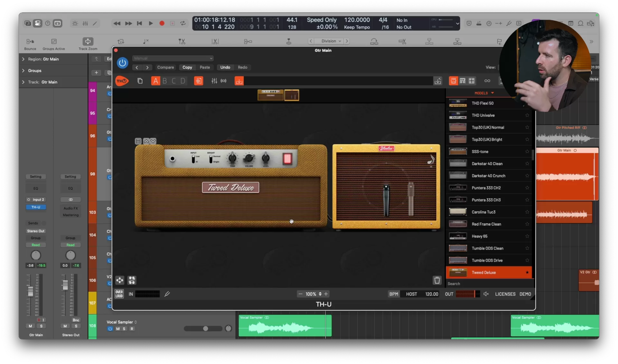
Task: Click the trash icon below the model list
Action: [x=437, y=280]
